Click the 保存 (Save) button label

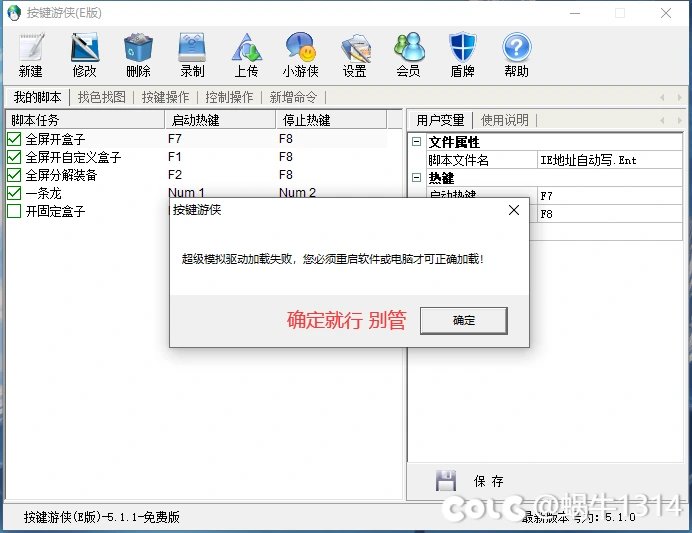(x=489, y=481)
